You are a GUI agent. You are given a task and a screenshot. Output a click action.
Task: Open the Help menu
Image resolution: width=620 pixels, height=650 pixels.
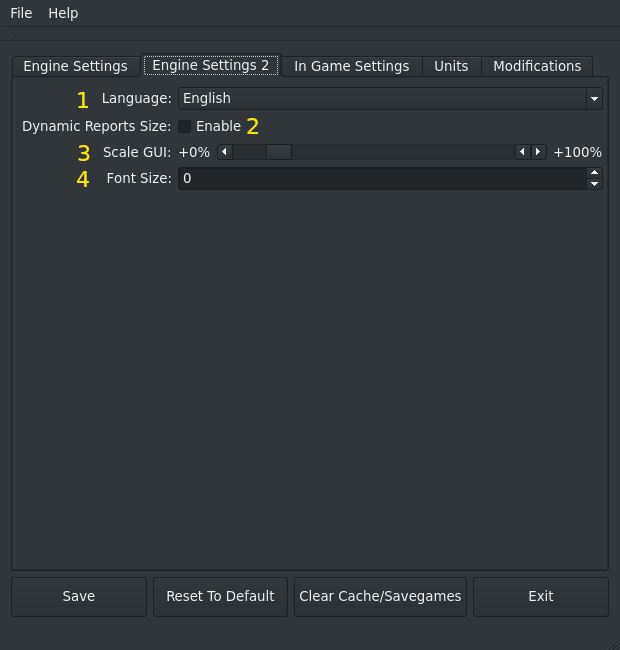(x=63, y=13)
